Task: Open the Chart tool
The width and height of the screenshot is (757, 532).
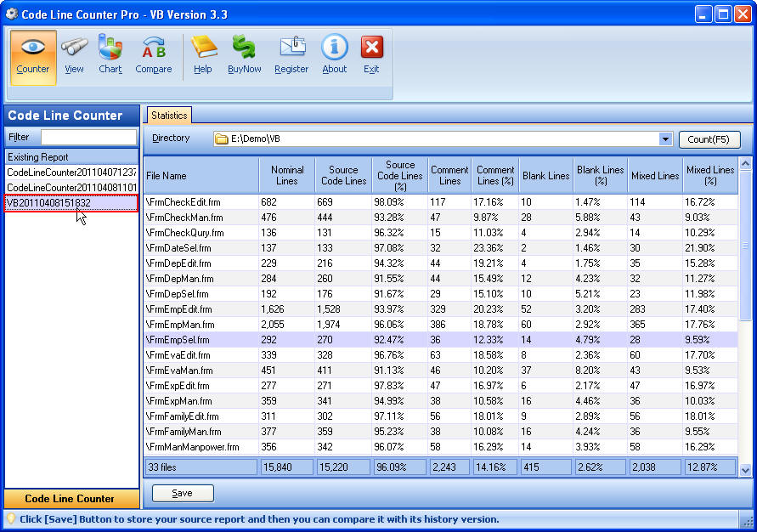Action: pos(110,54)
